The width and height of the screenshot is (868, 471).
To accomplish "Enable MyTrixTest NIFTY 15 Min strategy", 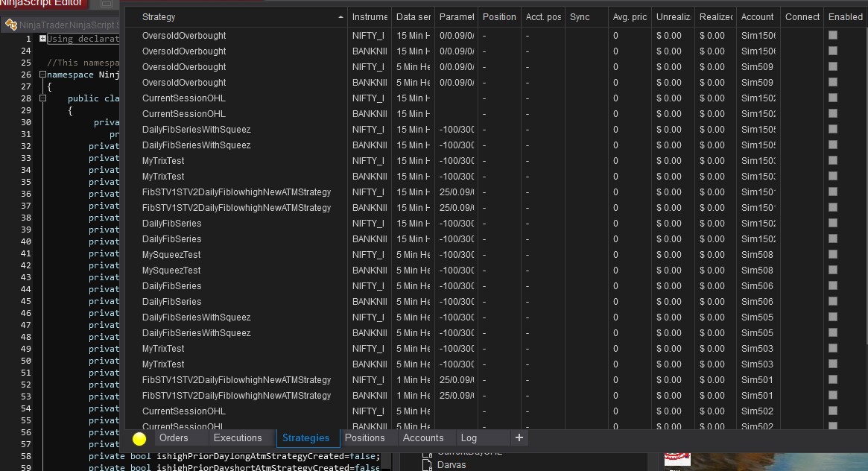I will [x=832, y=160].
